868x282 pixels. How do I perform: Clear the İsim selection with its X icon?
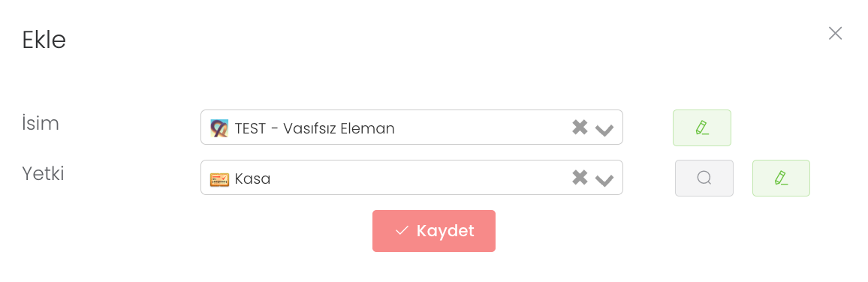tap(580, 127)
